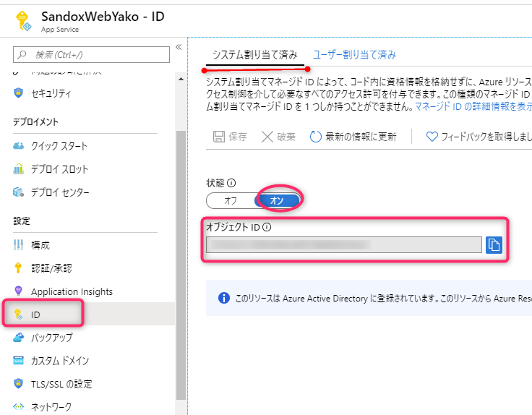
Task: Click the バックアップ cloud icon
Action: tap(18, 338)
